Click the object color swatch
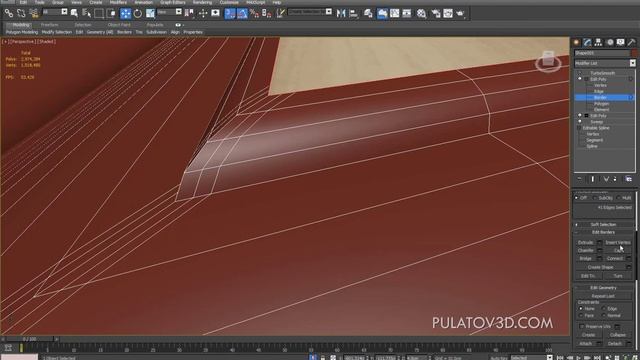This screenshot has height=360, width=640. [x=634, y=53]
